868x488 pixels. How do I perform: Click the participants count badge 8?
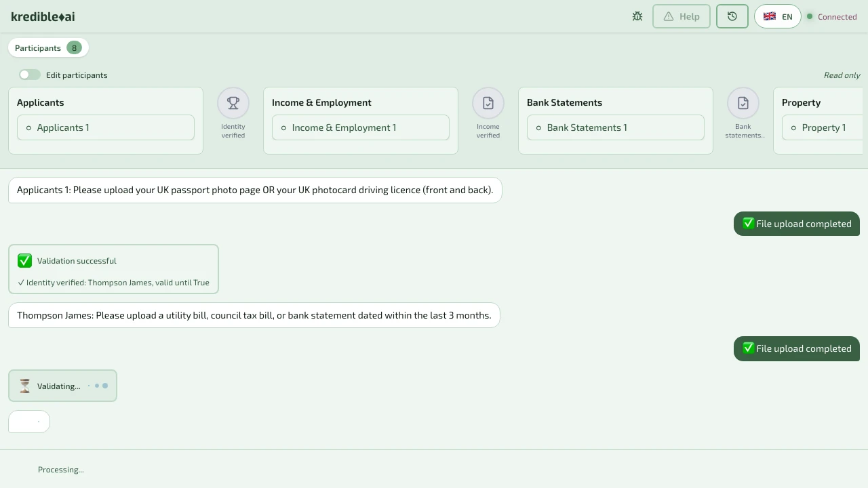[x=74, y=48]
